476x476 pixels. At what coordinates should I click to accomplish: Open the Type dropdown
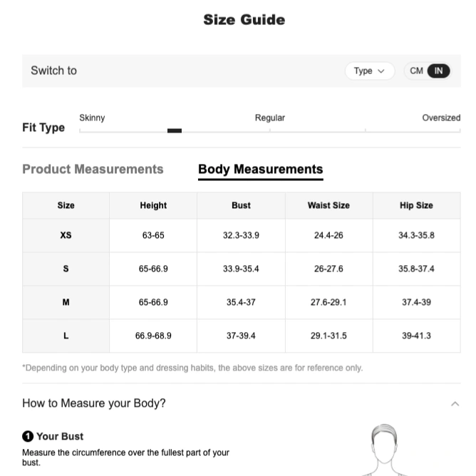pyautogui.click(x=369, y=71)
